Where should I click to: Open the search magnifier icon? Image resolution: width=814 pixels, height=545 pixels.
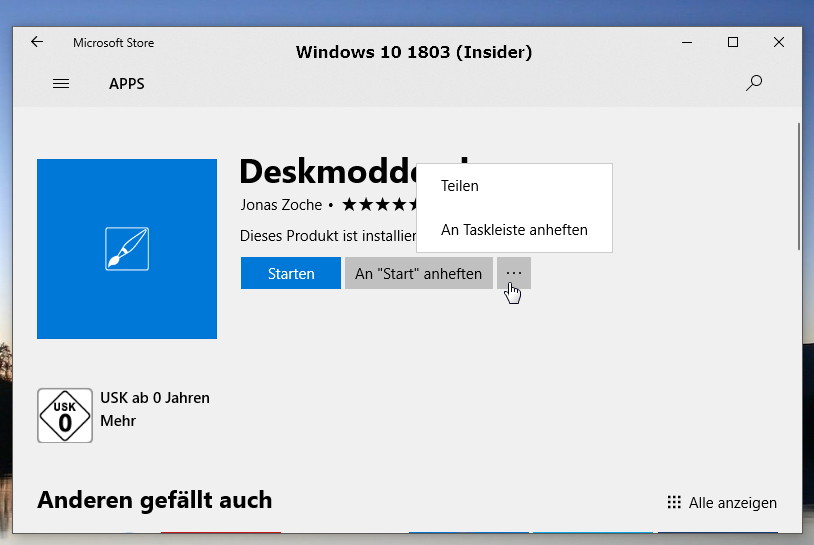tap(754, 83)
